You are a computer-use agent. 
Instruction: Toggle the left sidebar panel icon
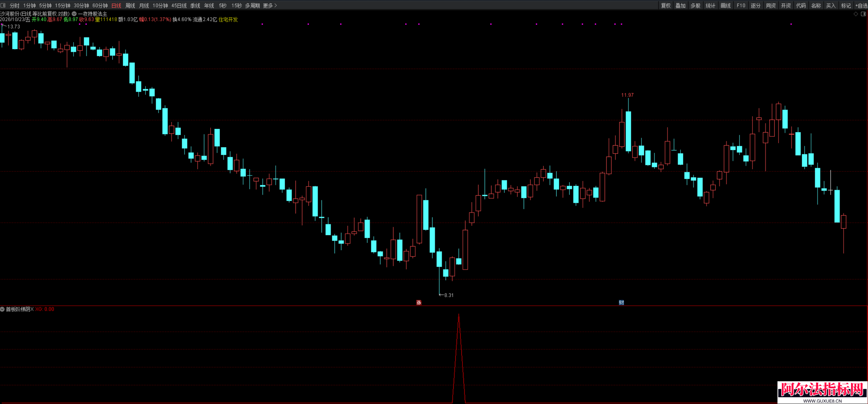[x=3, y=5]
